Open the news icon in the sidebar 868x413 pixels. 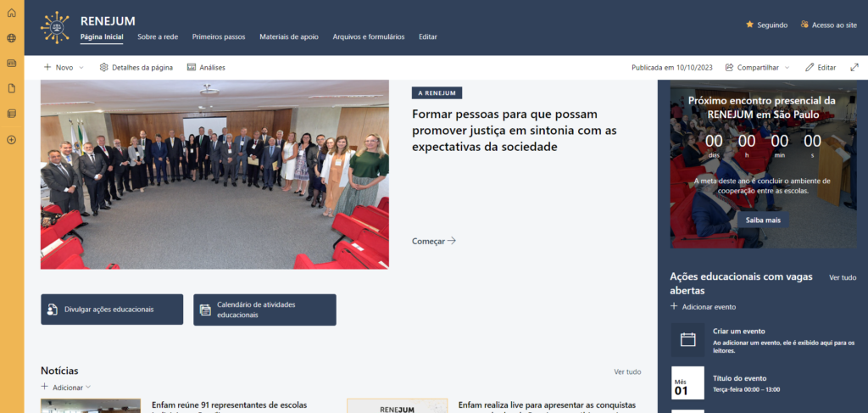tap(12, 63)
